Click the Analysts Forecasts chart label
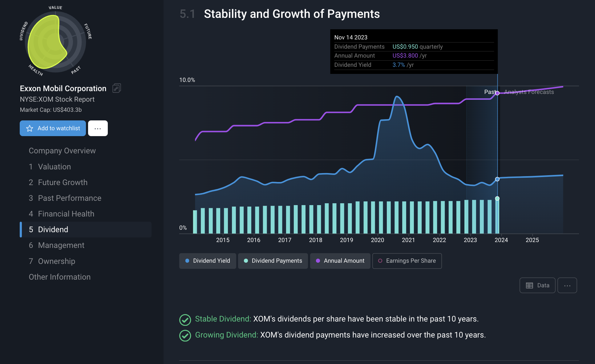 [x=529, y=92]
